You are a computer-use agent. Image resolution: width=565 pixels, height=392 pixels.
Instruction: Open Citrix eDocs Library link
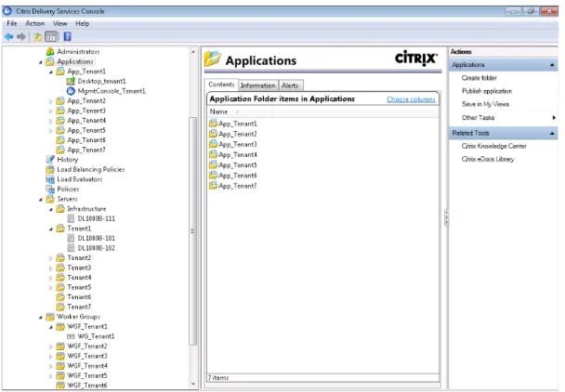(488, 159)
